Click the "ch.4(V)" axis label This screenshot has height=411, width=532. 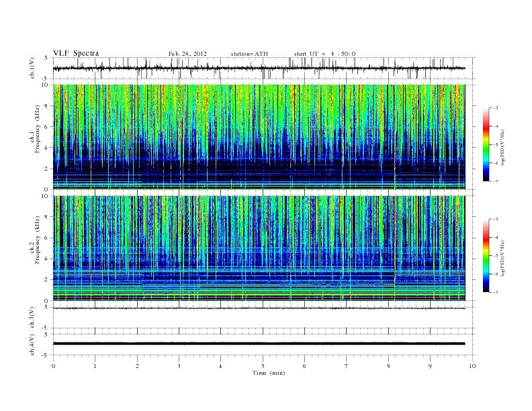[32, 345]
